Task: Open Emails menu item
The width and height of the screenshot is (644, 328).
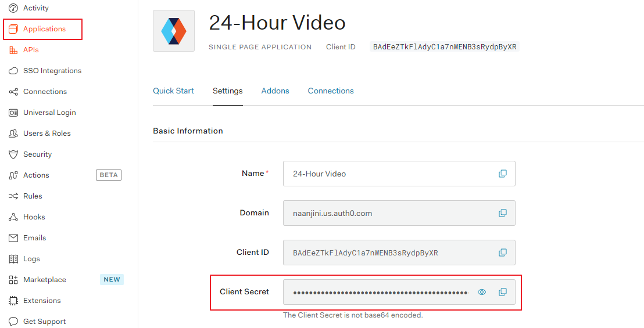Action: coord(34,238)
